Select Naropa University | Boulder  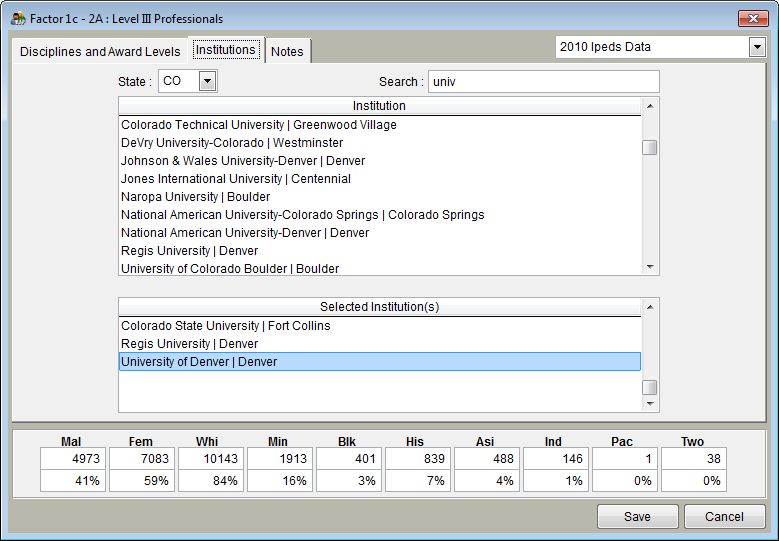380,197
